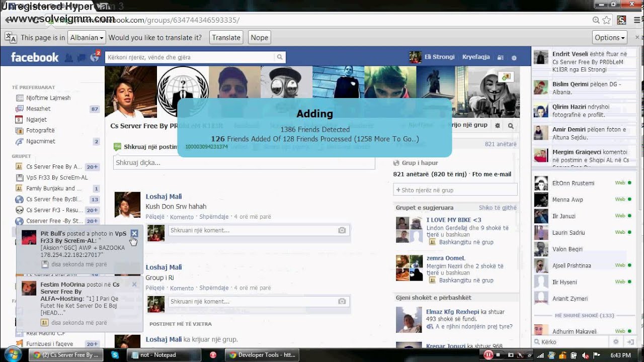Click Komento under the Group i Ri post
The height and width of the screenshot is (362, 644).
[x=182, y=288]
